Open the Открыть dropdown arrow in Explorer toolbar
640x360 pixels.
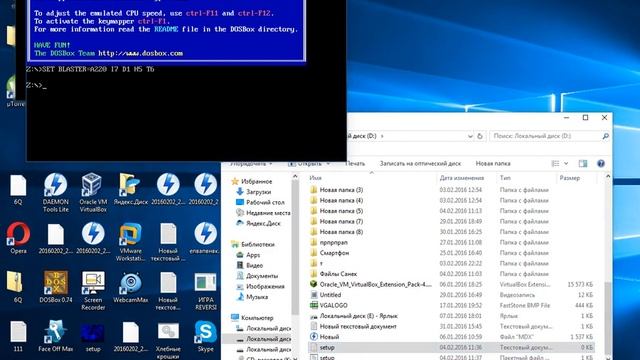328,164
